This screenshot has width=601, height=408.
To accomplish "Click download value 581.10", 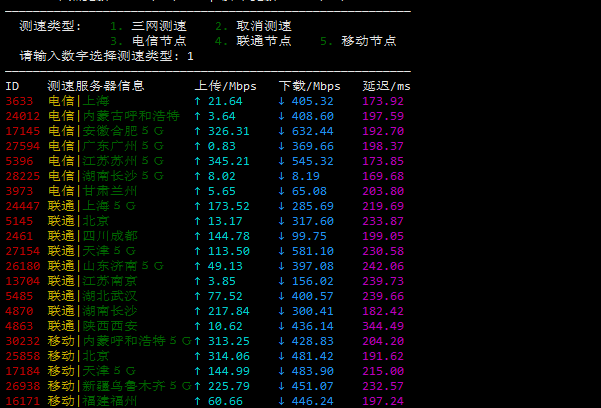I will pyautogui.click(x=312, y=251).
